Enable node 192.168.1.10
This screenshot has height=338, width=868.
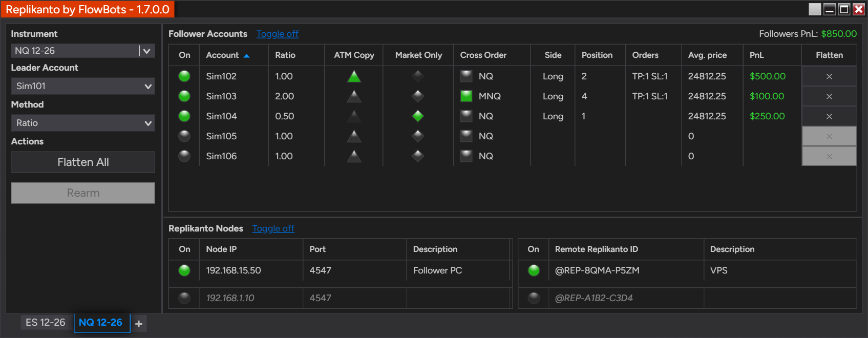tap(184, 298)
